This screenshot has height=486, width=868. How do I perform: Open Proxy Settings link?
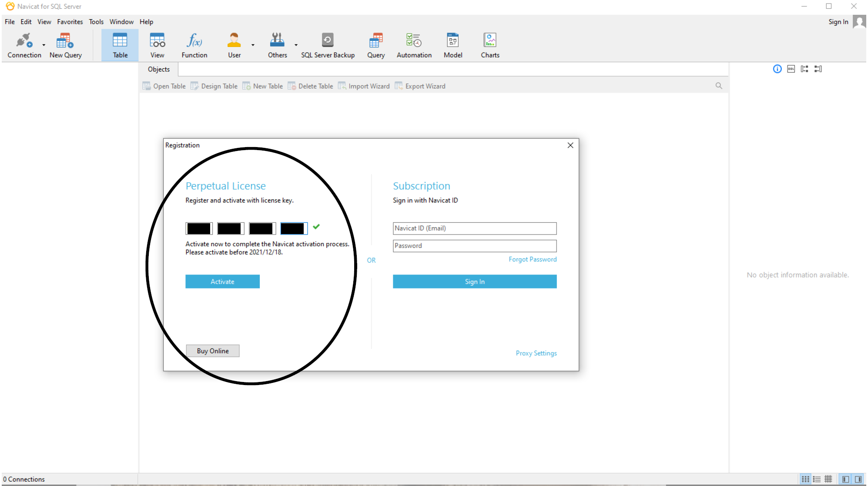tap(536, 353)
